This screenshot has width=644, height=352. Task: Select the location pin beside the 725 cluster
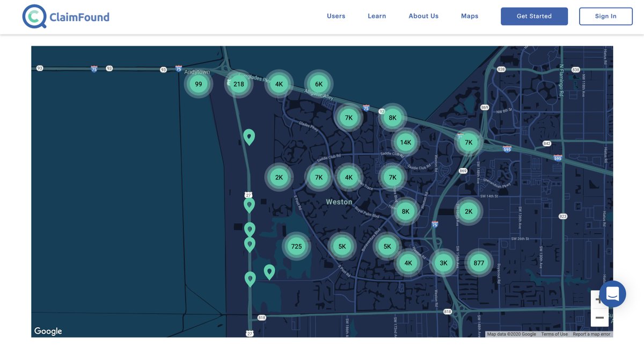pos(269,272)
